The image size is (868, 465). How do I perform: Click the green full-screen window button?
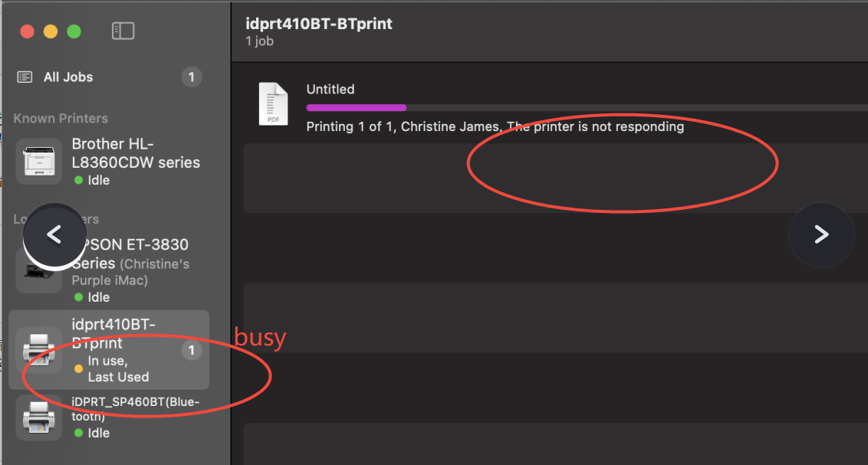[74, 31]
